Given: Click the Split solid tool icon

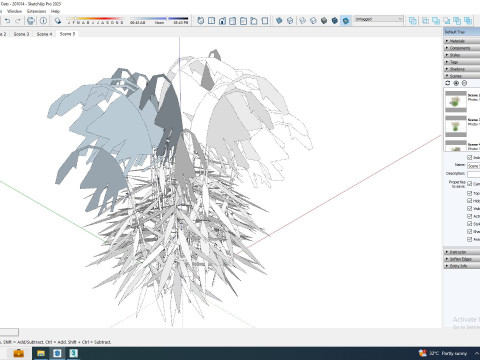Looking at the screenshot, I should tap(468, 21).
